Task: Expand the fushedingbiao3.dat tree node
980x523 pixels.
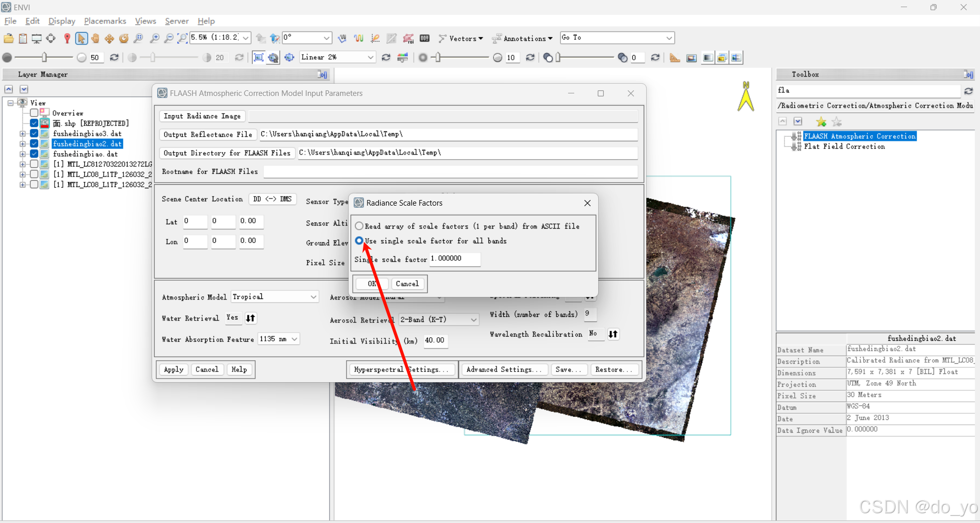Action: coord(22,134)
